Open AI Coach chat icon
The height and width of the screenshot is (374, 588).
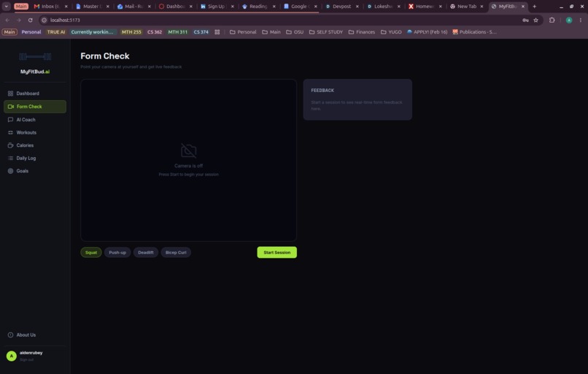coord(10,120)
